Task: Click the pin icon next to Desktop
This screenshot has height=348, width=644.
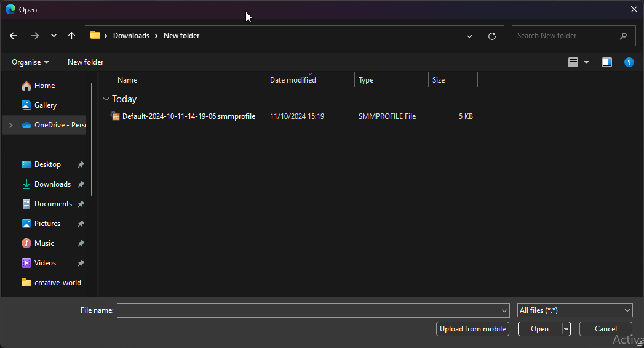Action: click(81, 164)
